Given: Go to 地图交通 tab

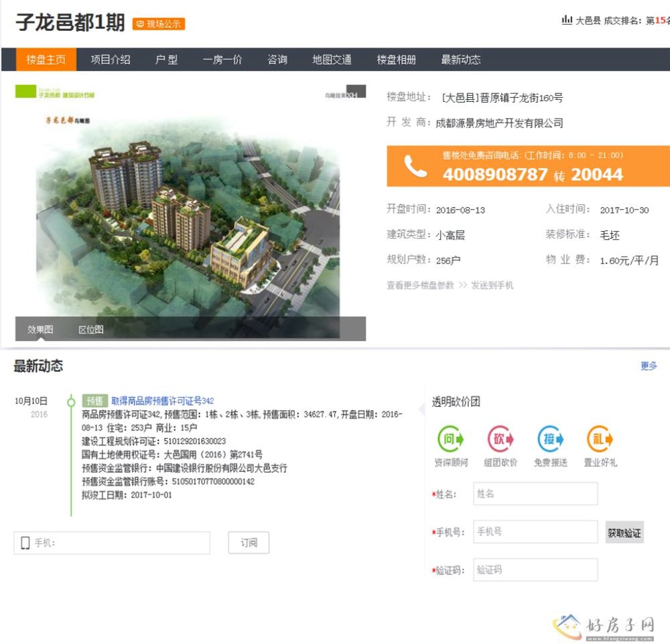Looking at the screenshot, I should pyautogui.click(x=332, y=60).
